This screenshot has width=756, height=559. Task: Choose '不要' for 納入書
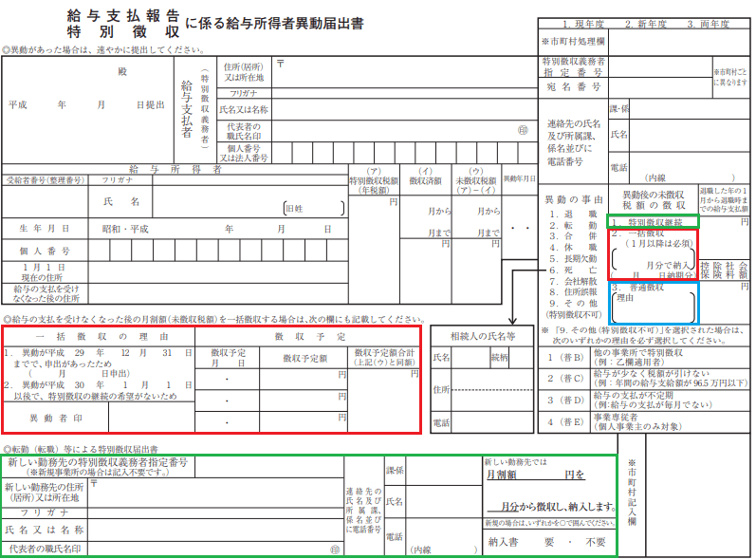click(596, 542)
